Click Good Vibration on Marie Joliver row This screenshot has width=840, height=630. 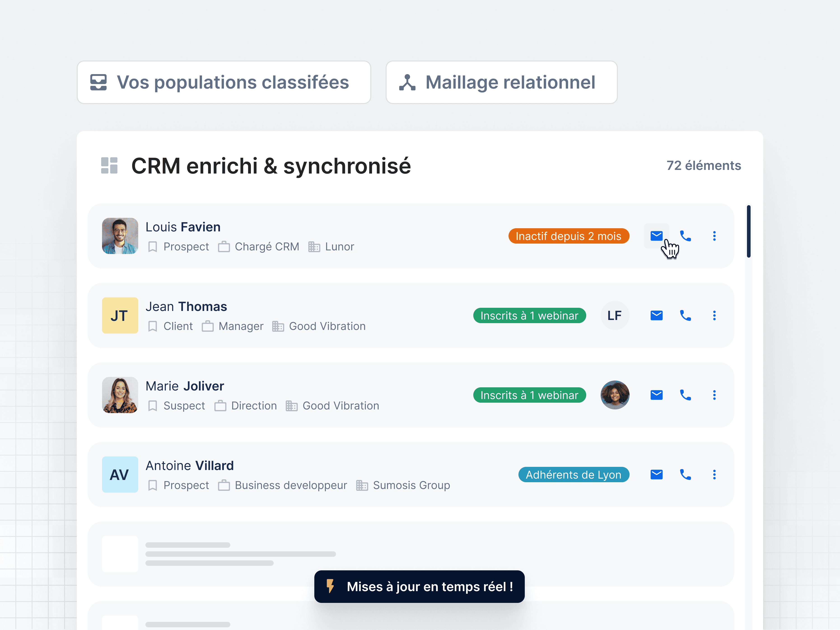coord(341,405)
